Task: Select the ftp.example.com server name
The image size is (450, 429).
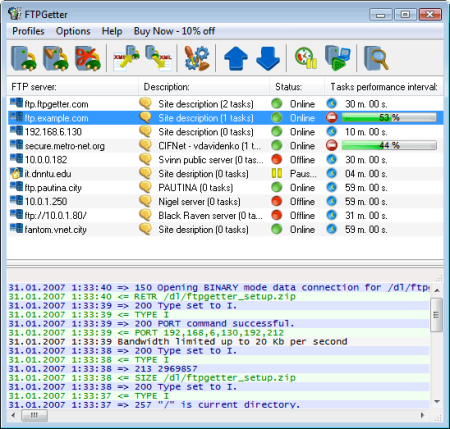Action: point(56,118)
